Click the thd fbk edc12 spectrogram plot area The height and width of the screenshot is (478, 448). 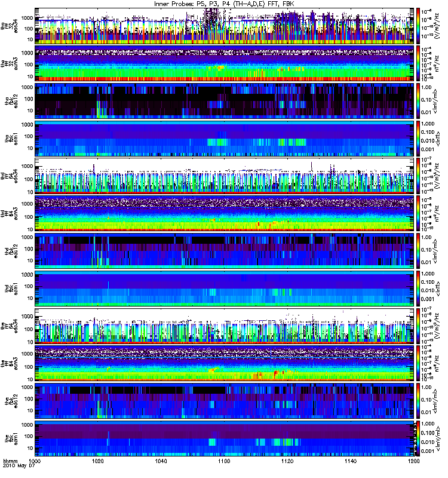point(225,250)
